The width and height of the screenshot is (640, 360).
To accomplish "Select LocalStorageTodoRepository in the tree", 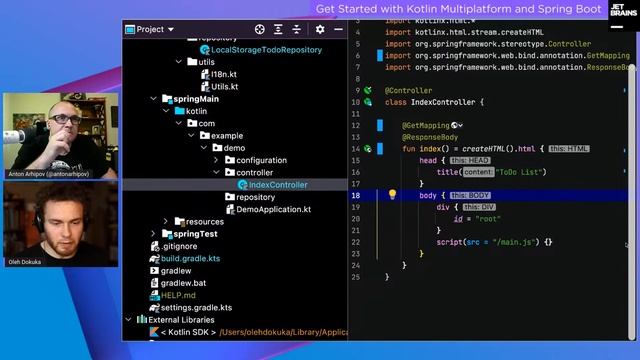I will click(266, 50).
